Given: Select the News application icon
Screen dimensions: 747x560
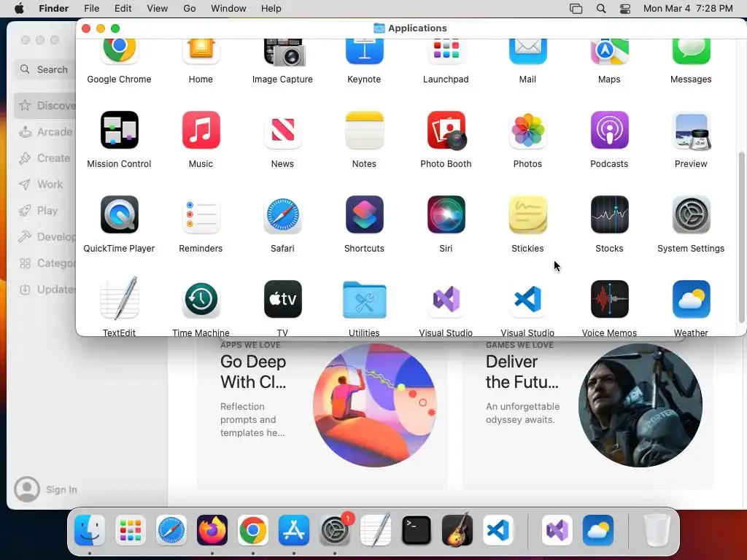Looking at the screenshot, I should click(x=282, y=130).
